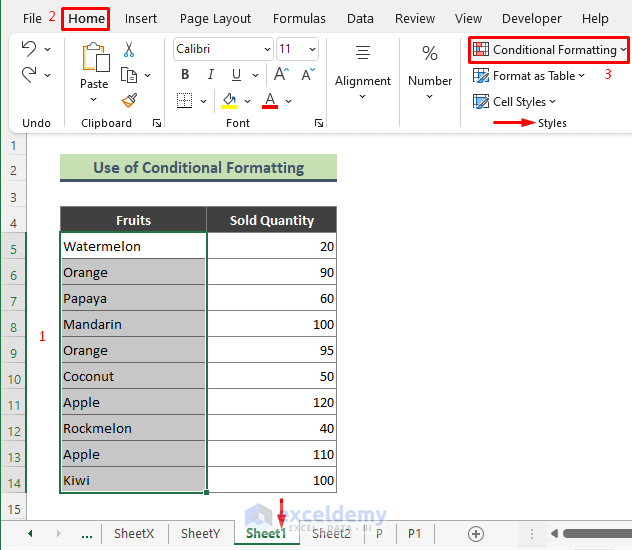Switch to SheetX sheet tab

tap(134, 534)
